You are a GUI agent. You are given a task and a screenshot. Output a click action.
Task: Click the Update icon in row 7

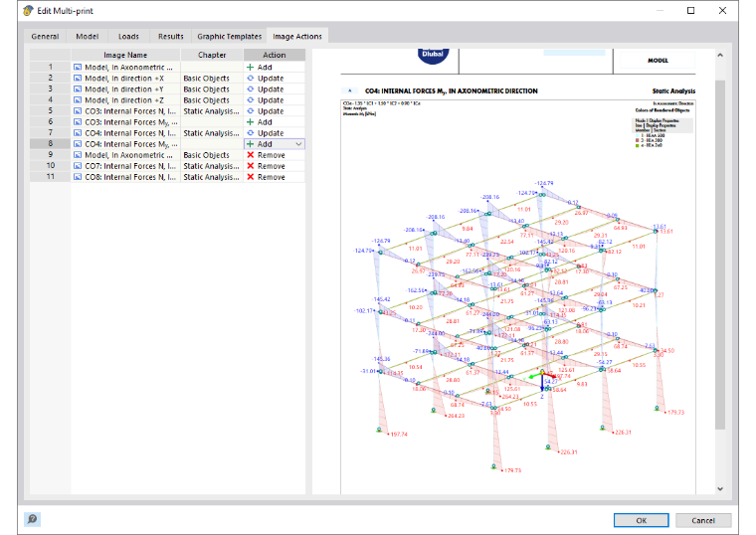coord(251,133)
